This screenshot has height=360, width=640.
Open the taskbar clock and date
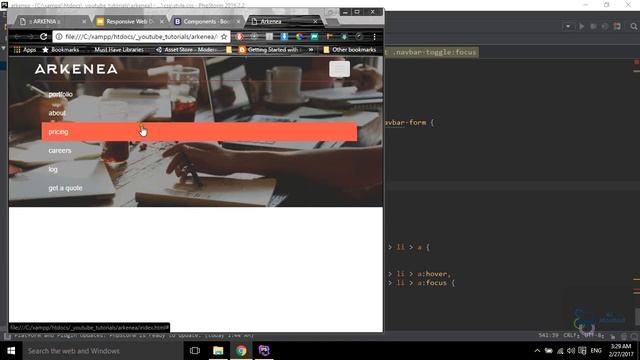(x=621, y=351)
